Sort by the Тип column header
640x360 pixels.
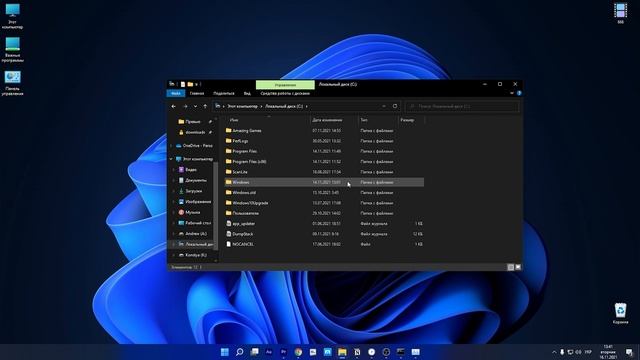tap(364, 120)
